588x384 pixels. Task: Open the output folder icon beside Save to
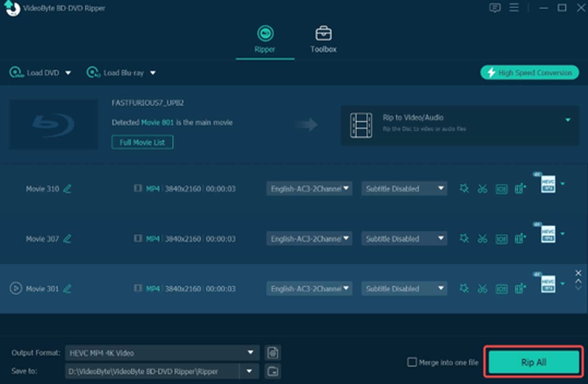(273, 371)
